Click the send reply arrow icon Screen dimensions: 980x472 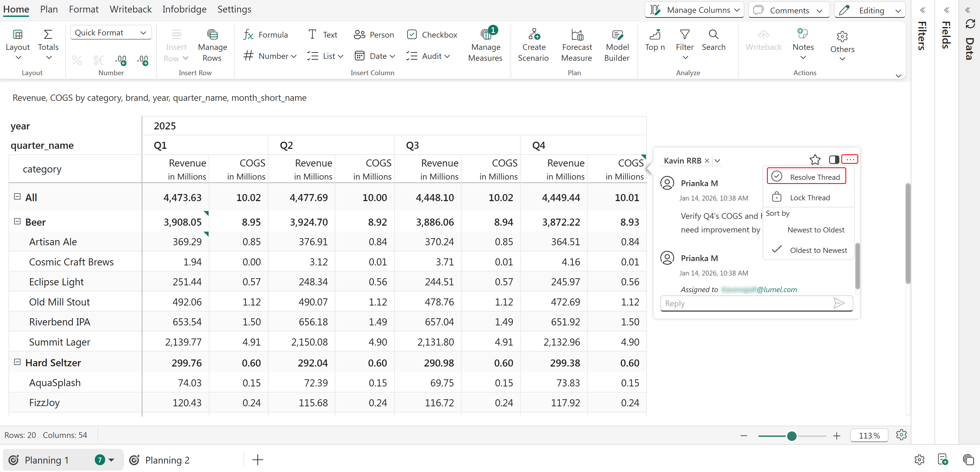(839, 303)
